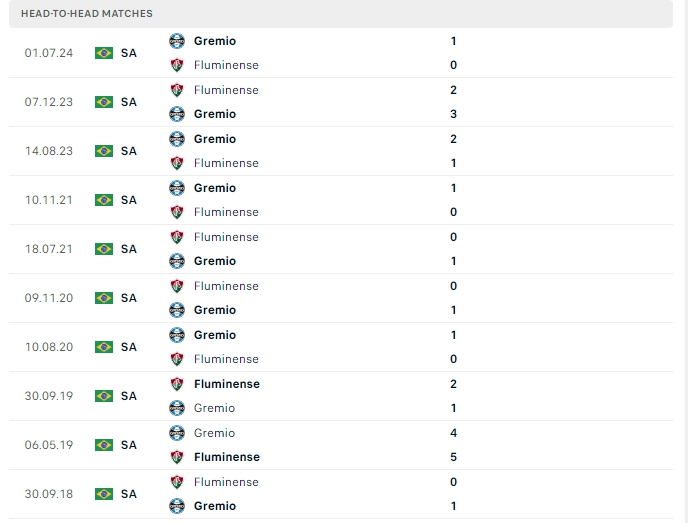Viewport: 688px width, 523px height.
Task: Open bold Fluminense link in 06.05.19 match
Action: [227, 457]
